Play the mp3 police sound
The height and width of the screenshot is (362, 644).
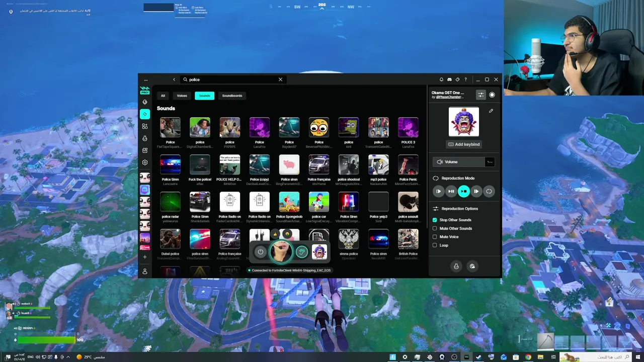click(378, 165)
